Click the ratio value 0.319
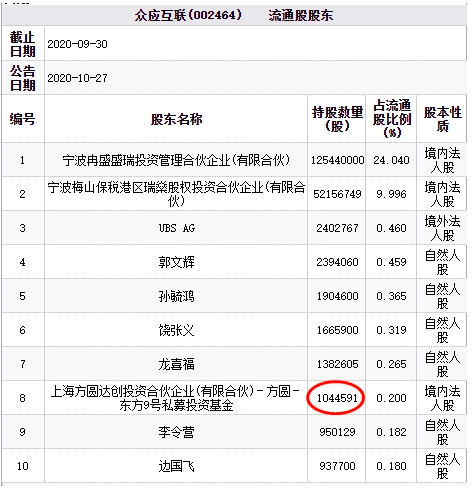Viewport: 472px width, 489px height. 391,330
